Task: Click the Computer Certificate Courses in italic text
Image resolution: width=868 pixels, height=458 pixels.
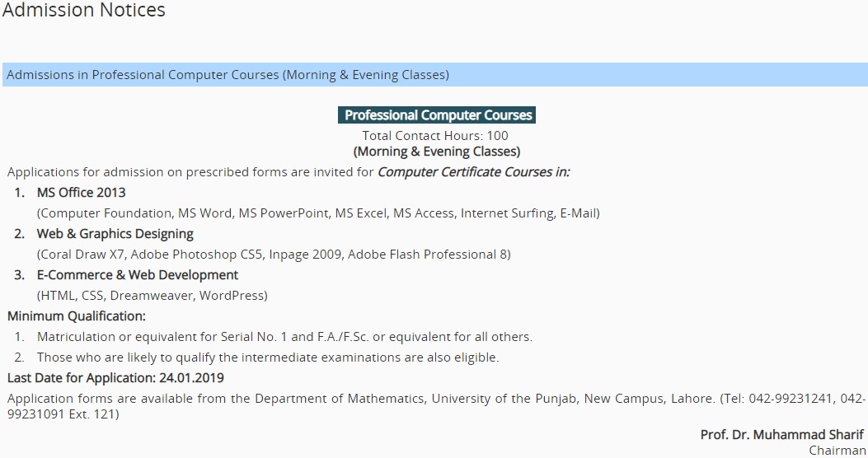Action: (x=474, y=172)
